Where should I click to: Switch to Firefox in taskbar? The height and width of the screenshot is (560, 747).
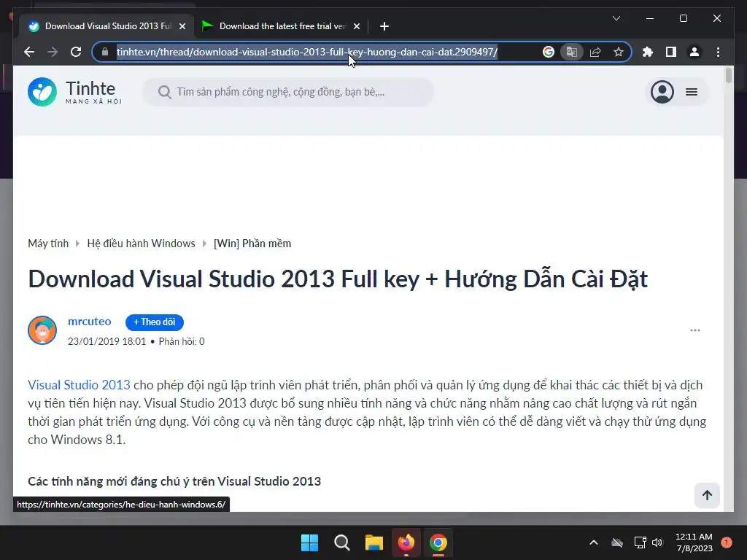click(x=406, y=542)
